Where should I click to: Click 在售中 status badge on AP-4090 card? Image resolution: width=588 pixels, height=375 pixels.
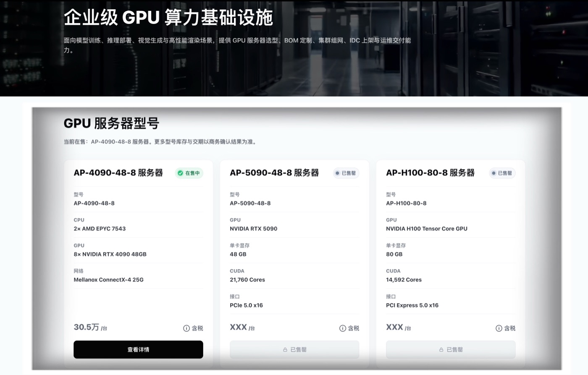click(189, 173)
